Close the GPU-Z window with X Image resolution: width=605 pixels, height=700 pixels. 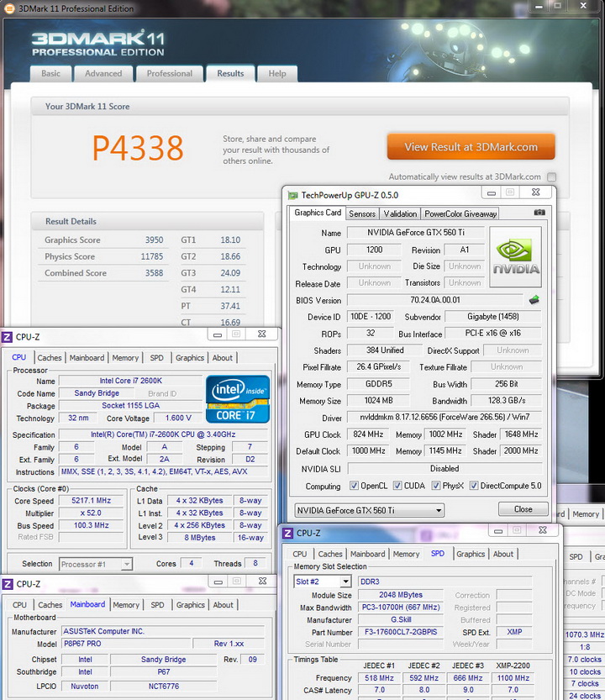pyautogui.click(x=536, y=192)
